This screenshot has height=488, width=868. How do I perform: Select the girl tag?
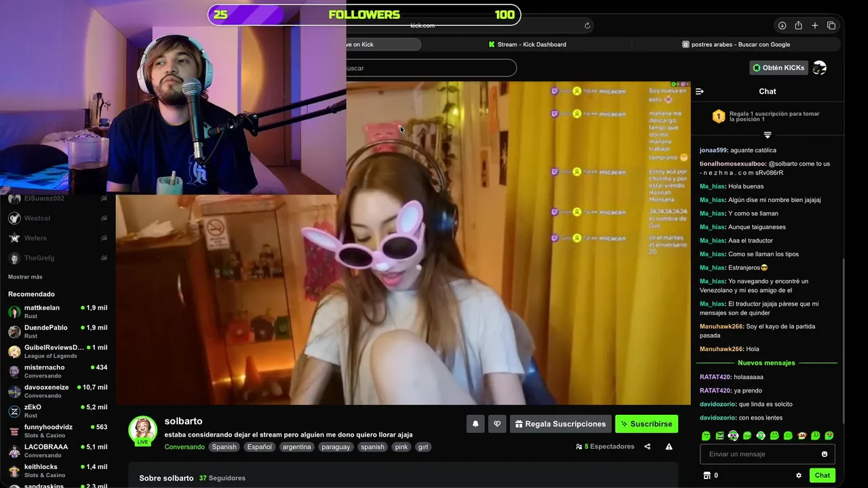point(423,447)
